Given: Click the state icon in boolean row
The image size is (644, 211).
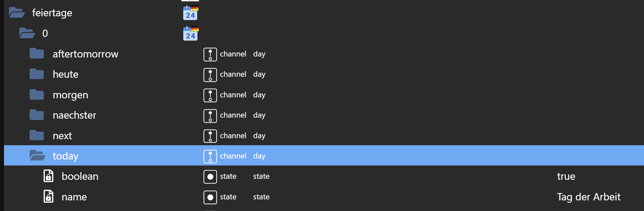Looking at the screenshot, I should click(x=210, y=177).
